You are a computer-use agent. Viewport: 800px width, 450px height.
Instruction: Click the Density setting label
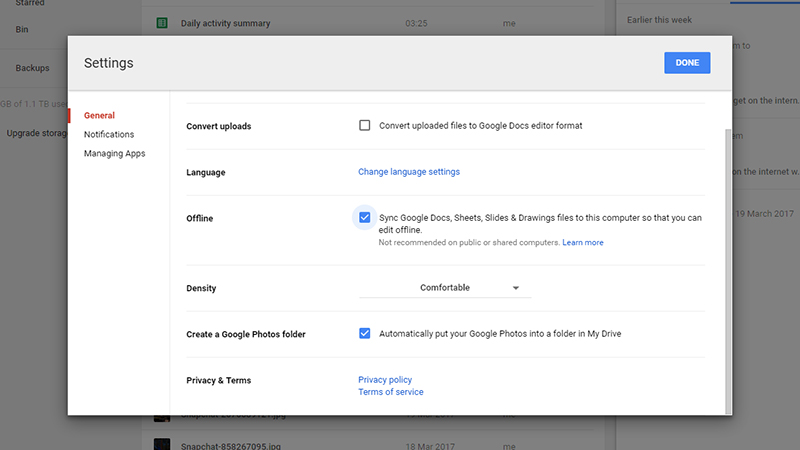(201, 288)
